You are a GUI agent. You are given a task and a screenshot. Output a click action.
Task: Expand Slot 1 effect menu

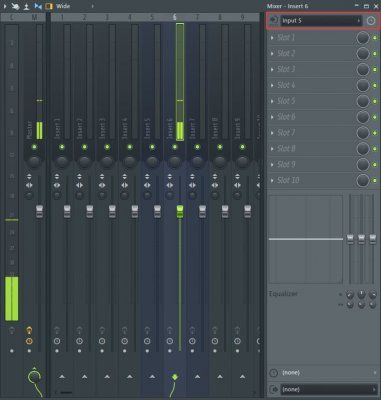(272, 38)
